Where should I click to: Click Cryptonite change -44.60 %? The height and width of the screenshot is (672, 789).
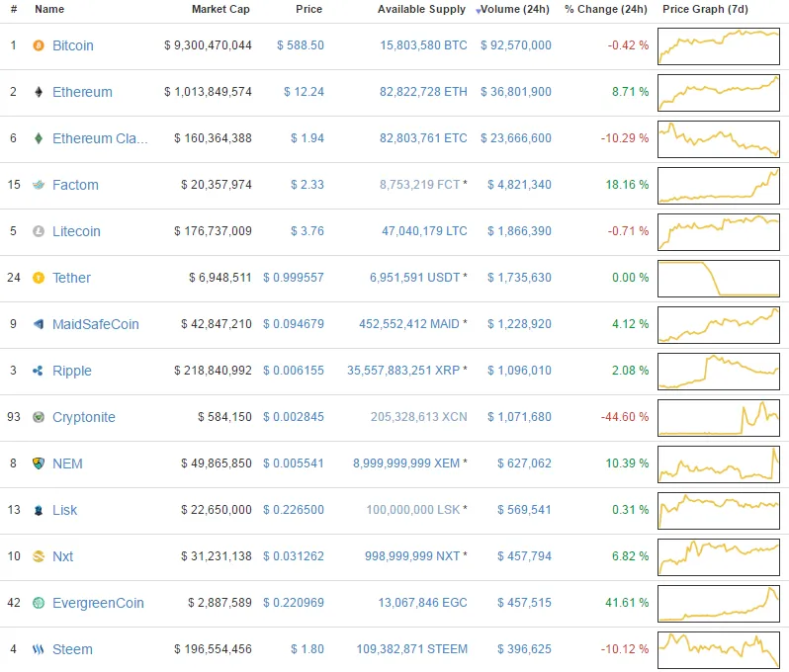coord(625,417)
